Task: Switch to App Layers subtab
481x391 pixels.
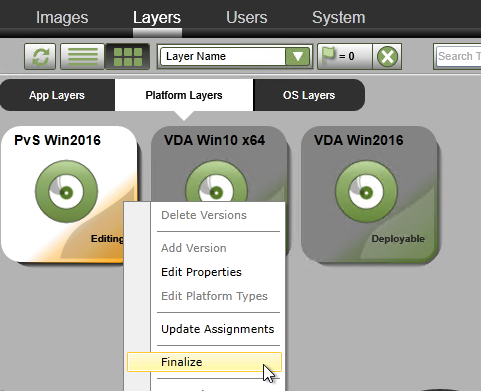Action: tap(57, 95)
